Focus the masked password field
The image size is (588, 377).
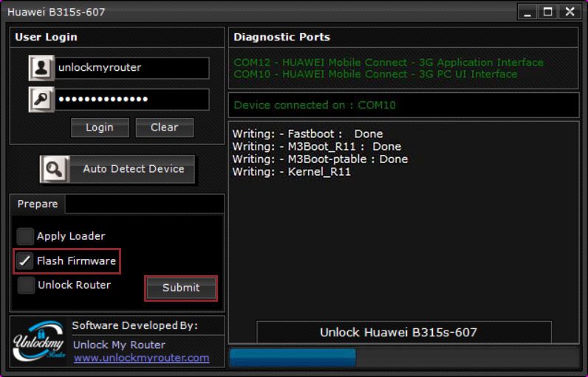132,100
